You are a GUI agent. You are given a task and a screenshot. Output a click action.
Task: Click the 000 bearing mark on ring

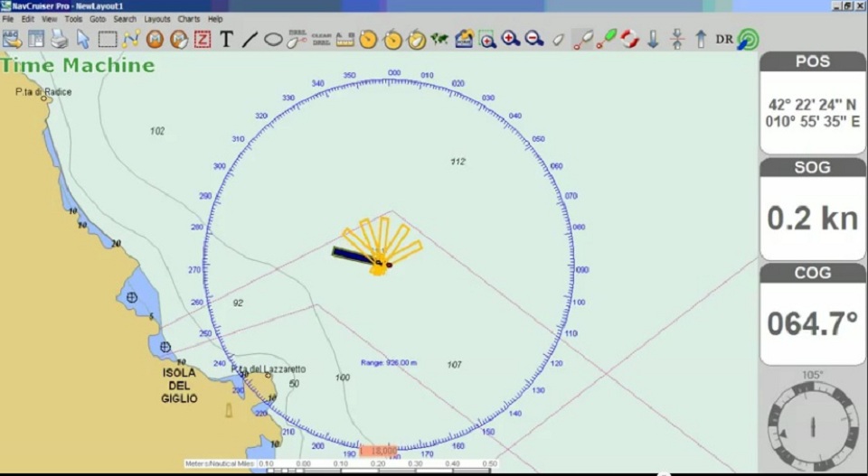[394, 72]
